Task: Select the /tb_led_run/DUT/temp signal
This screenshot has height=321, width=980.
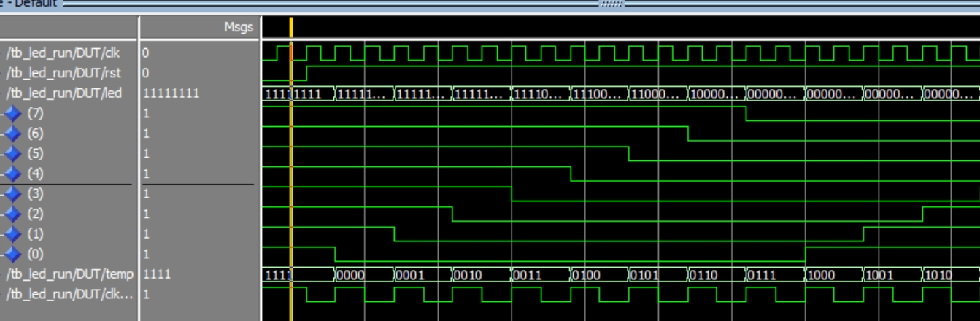Action: click(69, 274)
